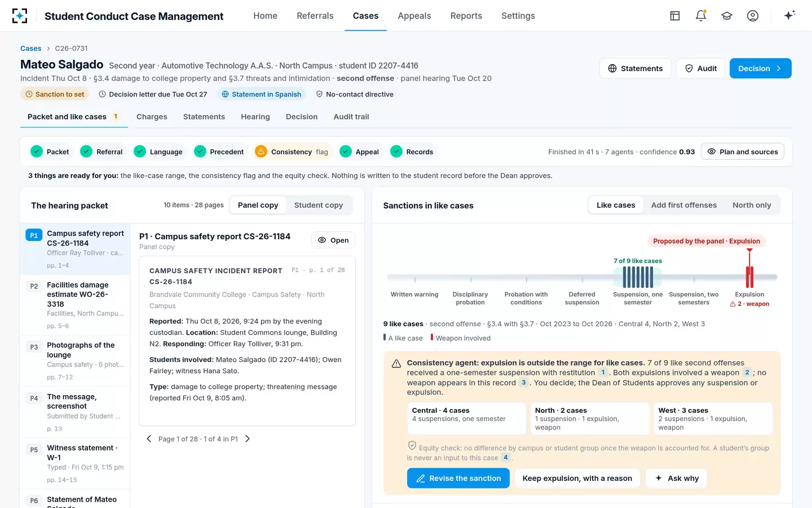Toggle Add first offenses view
812x508 pixels.
pyautogui.click(x=683, y=205)
